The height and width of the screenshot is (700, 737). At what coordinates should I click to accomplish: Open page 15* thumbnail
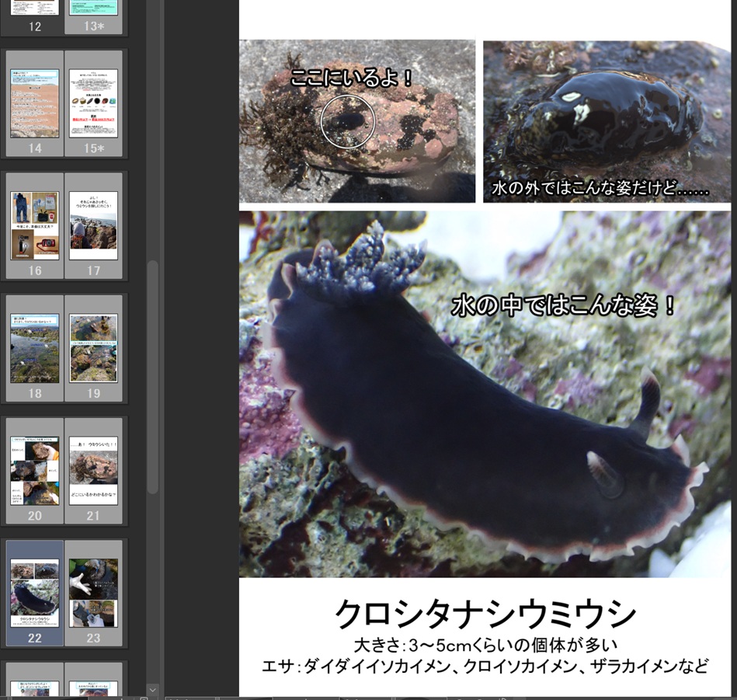(93, 103)
